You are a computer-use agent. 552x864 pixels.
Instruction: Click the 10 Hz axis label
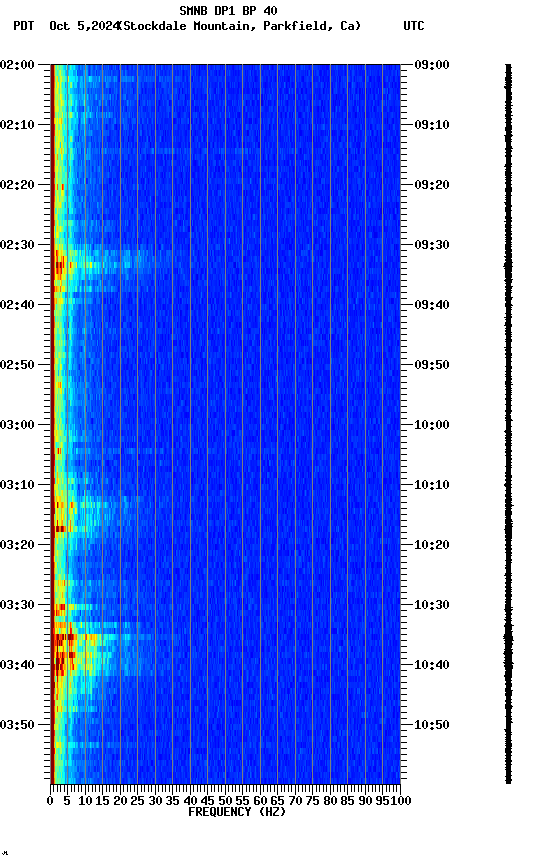[85, 801]
